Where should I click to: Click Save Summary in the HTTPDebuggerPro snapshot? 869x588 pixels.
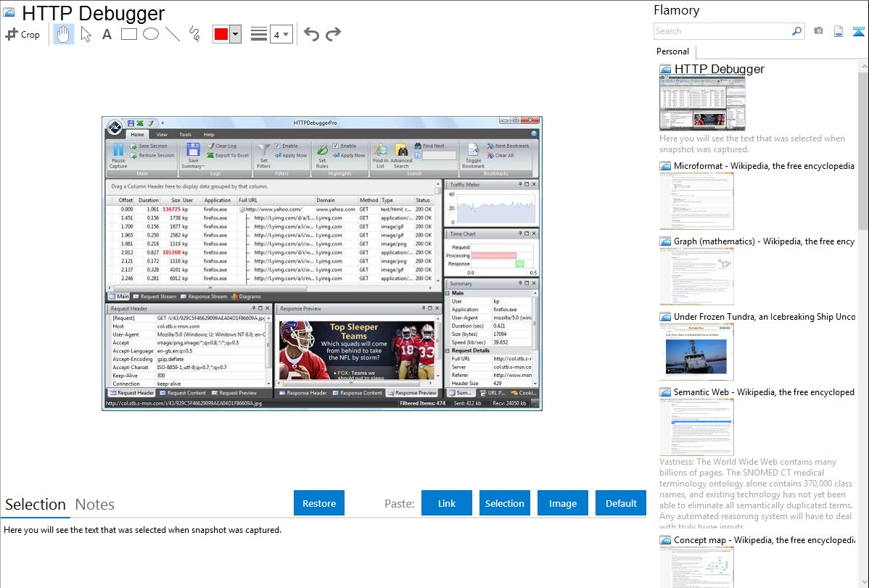coord(193,156)
